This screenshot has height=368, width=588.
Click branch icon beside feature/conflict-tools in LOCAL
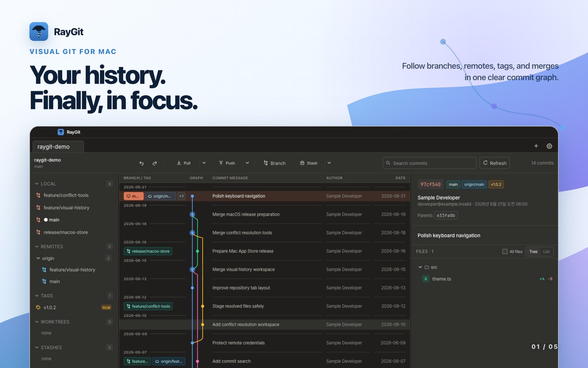[x=38, y=195]
